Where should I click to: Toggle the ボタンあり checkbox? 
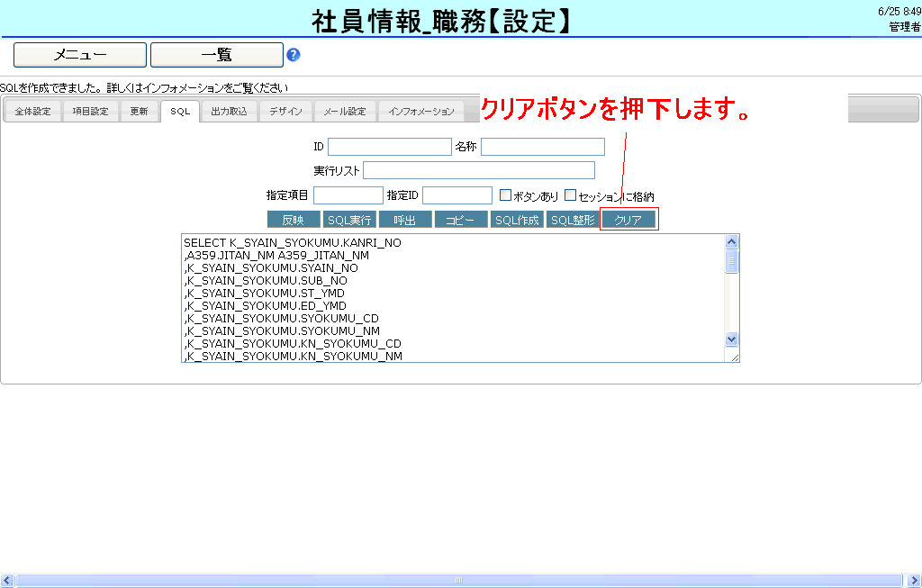pos(505,194)
